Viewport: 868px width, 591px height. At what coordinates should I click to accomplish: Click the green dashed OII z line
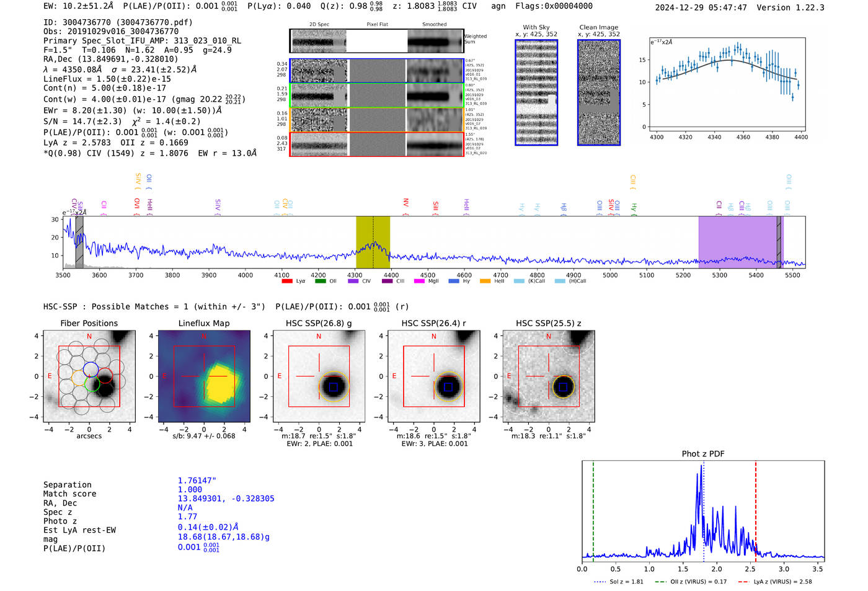tap(593, 510)
